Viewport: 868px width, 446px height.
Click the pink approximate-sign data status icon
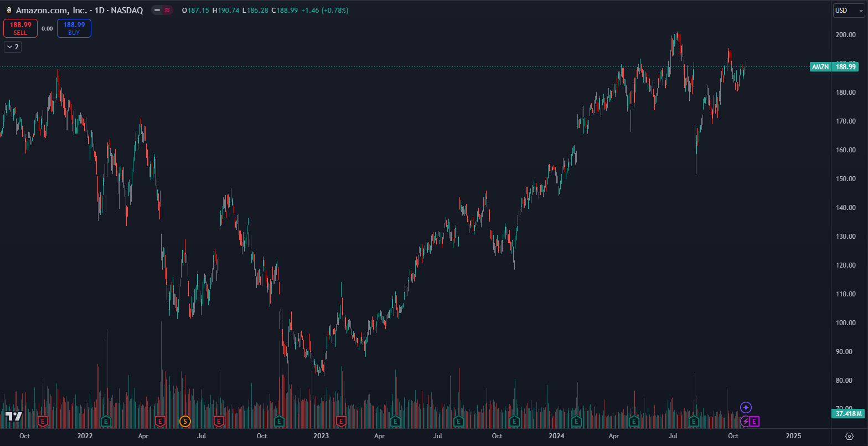[x=167, y=11]
